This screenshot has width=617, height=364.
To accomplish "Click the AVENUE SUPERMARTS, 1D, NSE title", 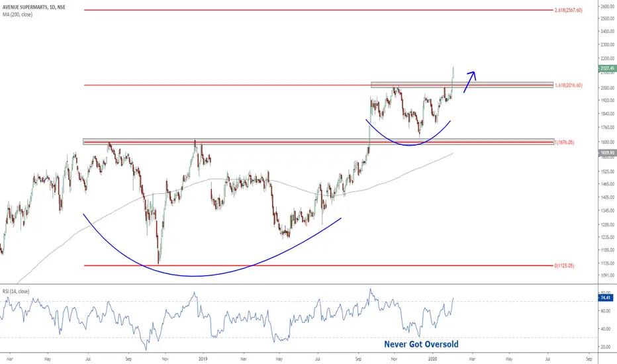I will pyautogui.click(x=34, y=7).
